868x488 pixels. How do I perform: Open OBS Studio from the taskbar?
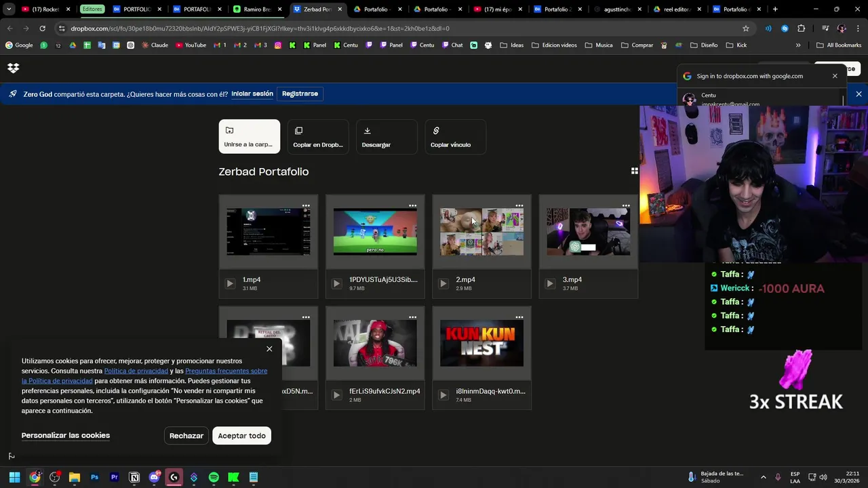pyautogui.click(x=54, y=477)
